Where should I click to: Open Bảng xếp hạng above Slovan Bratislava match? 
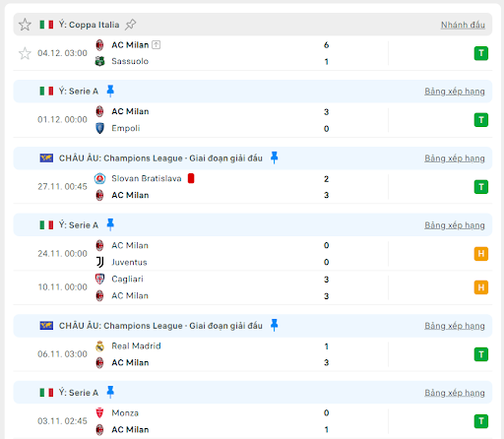455,158
